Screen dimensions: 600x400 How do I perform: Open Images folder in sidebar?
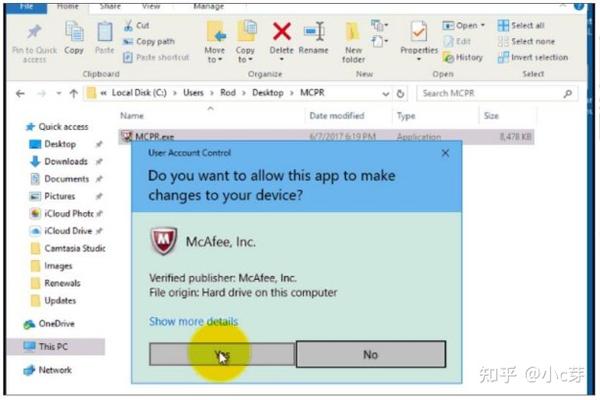(51, 266)
